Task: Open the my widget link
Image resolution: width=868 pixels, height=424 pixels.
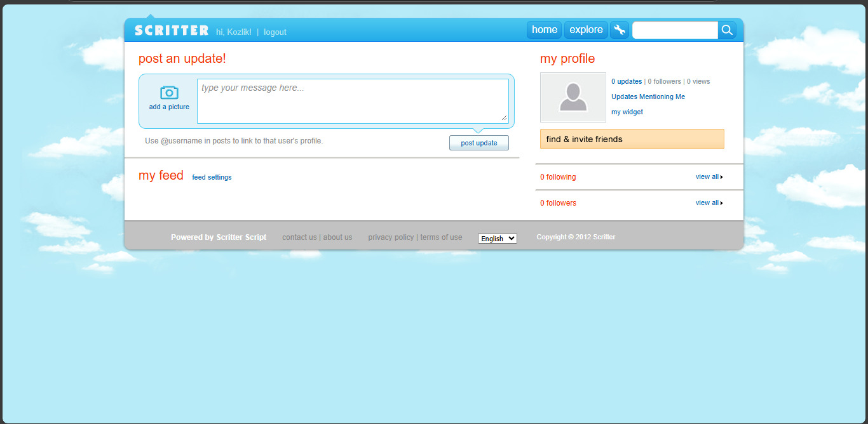Action: pyautogui.click(x=627, y=112)
